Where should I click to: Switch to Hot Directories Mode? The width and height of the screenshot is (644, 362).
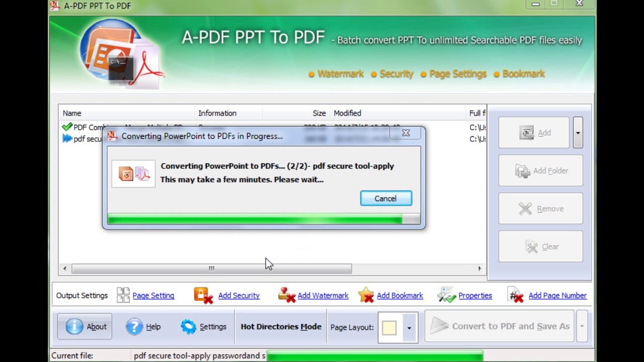tap(281, 327)
